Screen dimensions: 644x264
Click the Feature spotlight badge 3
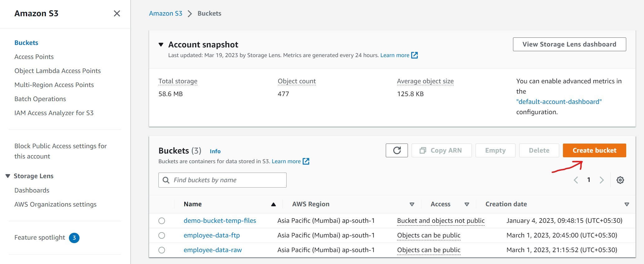74,238
